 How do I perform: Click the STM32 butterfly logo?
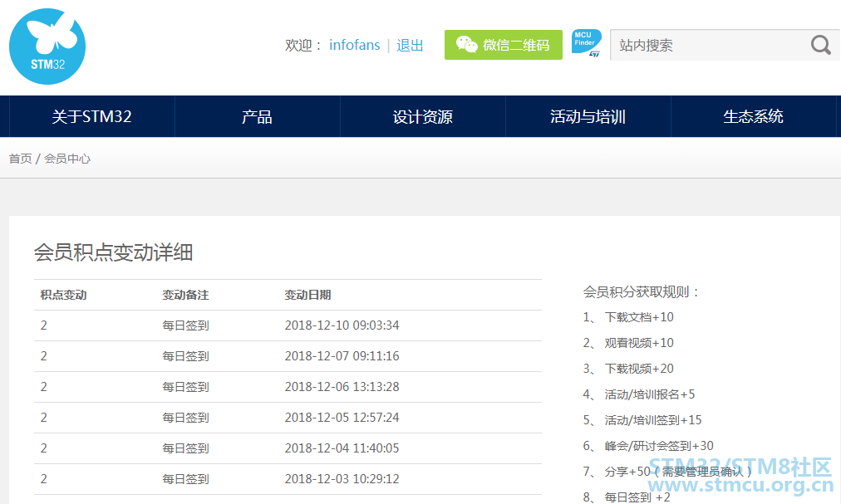[47, 46]
